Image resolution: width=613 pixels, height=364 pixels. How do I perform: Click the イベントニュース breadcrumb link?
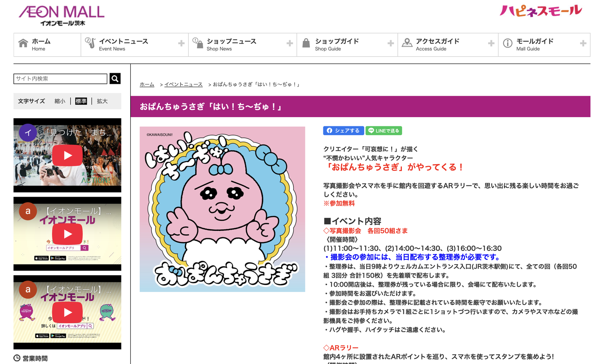point(184,84)
